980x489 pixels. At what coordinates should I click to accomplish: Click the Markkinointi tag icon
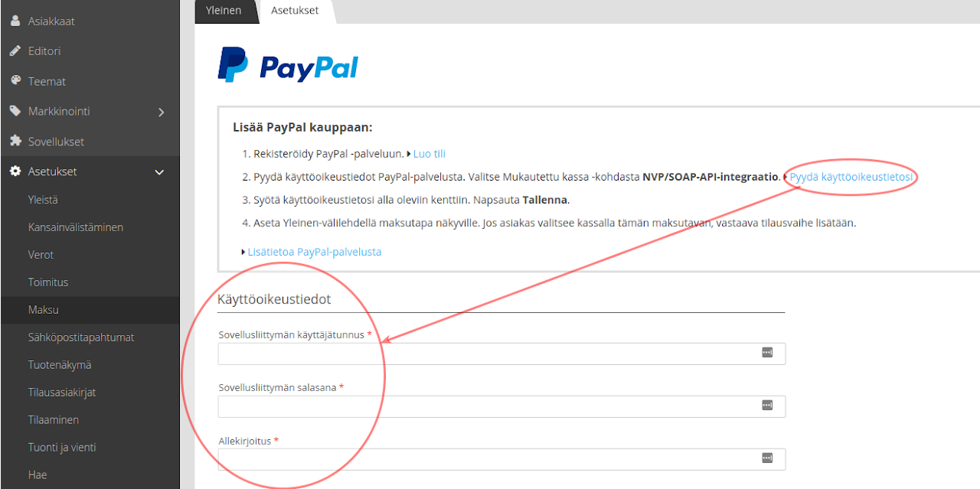(15, 111)
